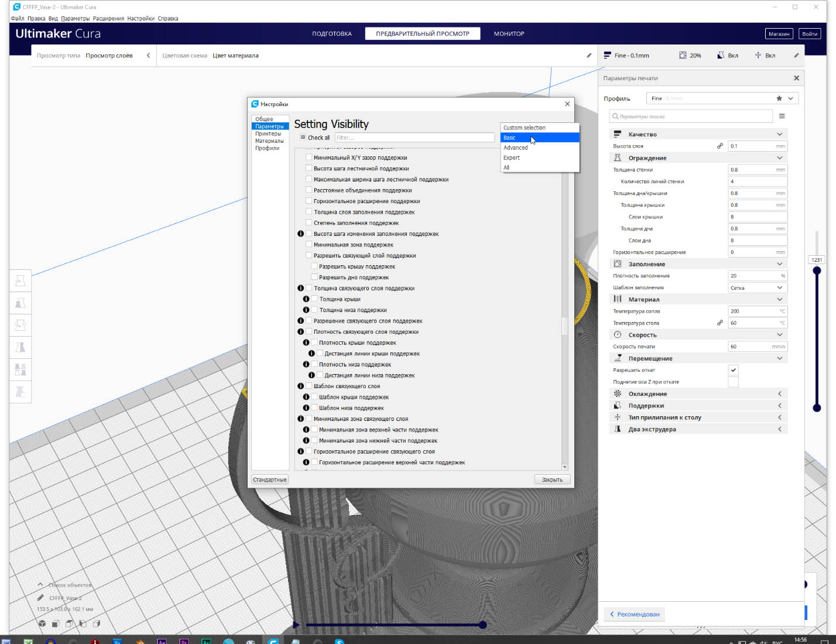Viewport: 836px width, 644px height.
Task: Click the Рекомендован button
Action: tap(635, 614)
